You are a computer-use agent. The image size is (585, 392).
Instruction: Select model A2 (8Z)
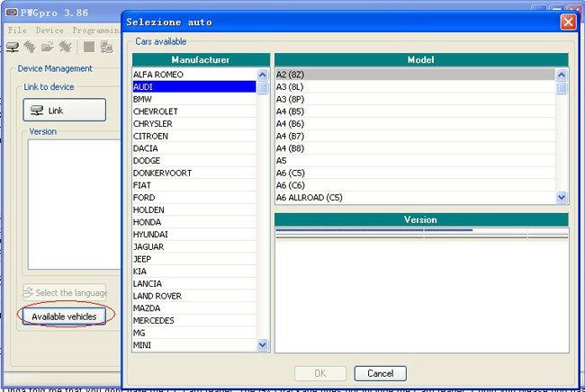[x=415, y=75]
